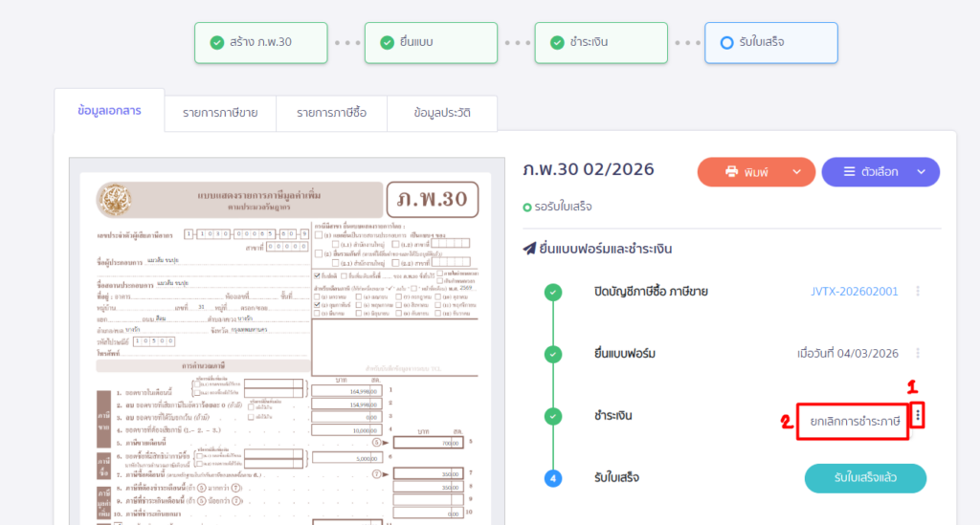Click circle icon in รับใบเสร็จ top step
The width and height of the screenshot is (980, 525).
pos(727,43)
